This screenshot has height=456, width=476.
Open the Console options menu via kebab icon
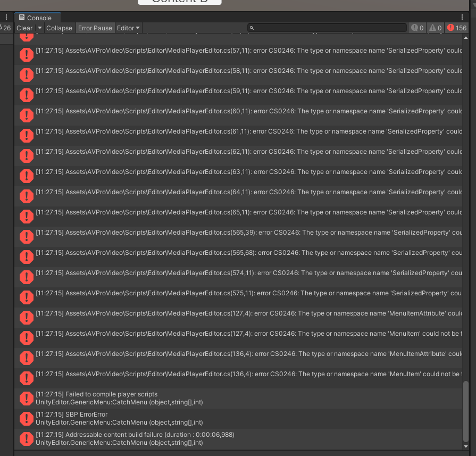click(462, 17)
